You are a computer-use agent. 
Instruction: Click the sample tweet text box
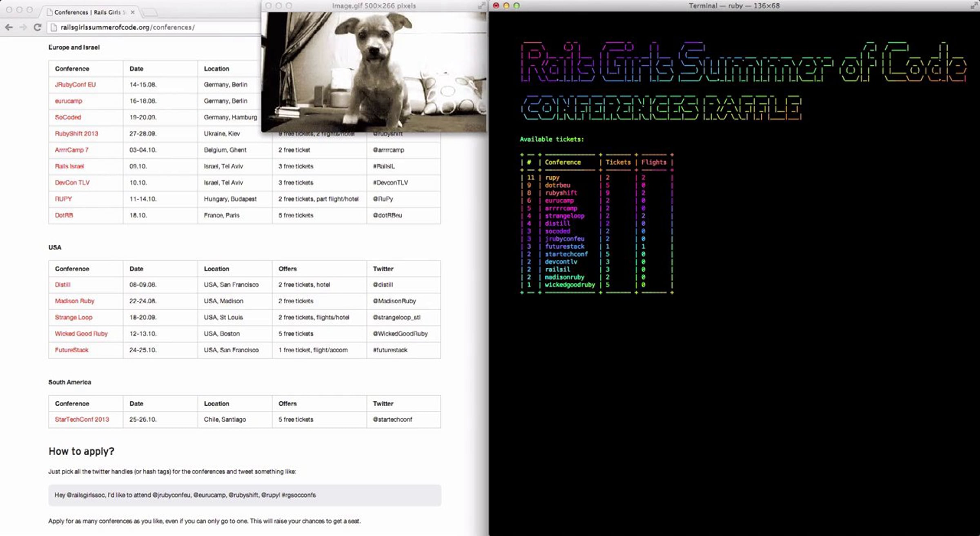click(245, 495)
